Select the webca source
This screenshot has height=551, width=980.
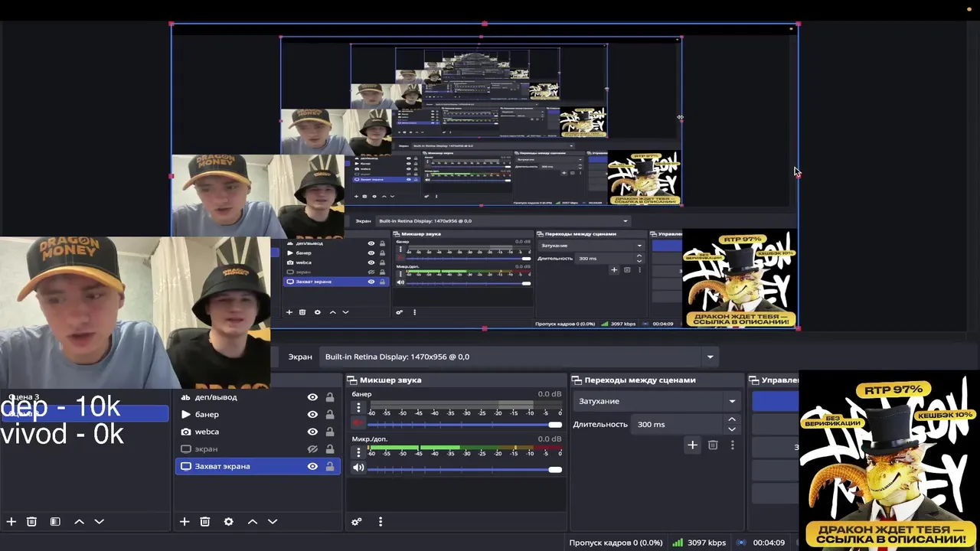pyautogui.click(x=257, y=432)
